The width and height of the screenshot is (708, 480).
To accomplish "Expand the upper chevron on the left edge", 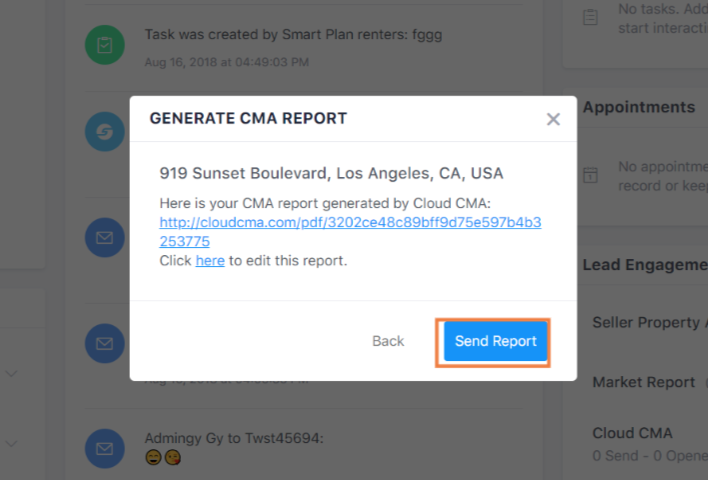I will coord(12,373).
